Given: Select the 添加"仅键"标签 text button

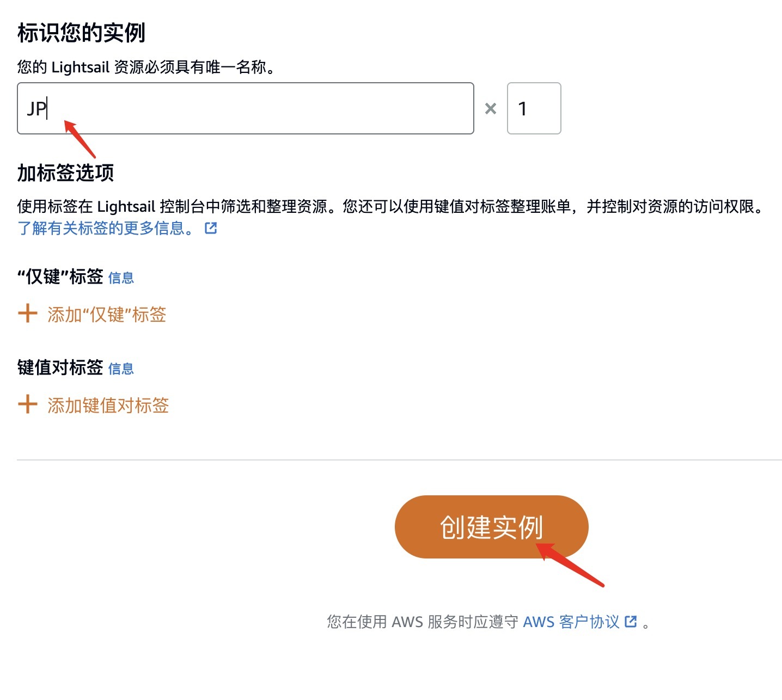Looking at the screenshot, I should tap(107, 314).
